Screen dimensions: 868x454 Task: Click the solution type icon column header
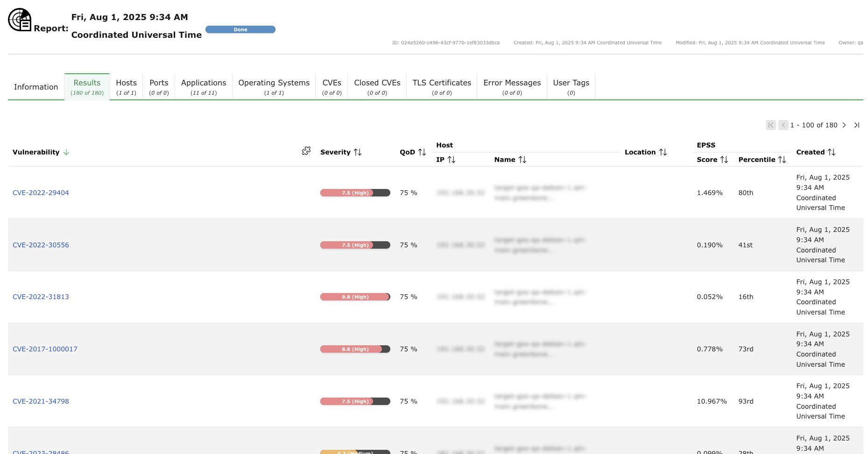(x=306, y=151)
